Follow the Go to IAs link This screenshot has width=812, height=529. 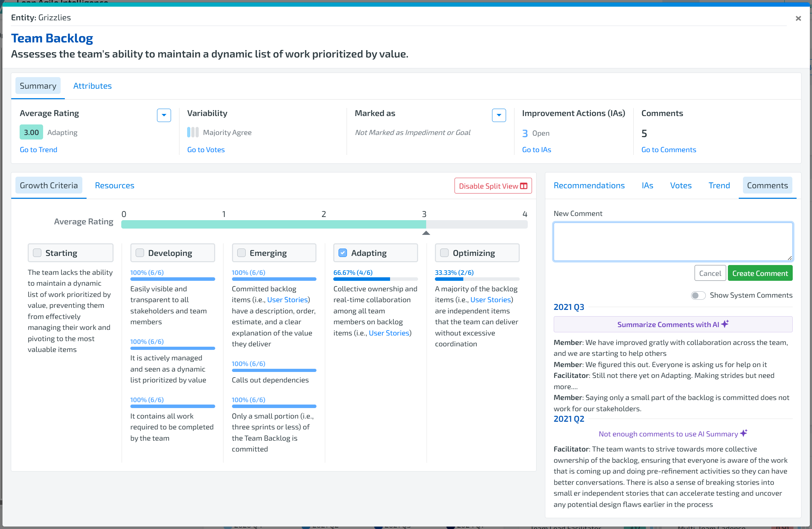click(536, 150)
